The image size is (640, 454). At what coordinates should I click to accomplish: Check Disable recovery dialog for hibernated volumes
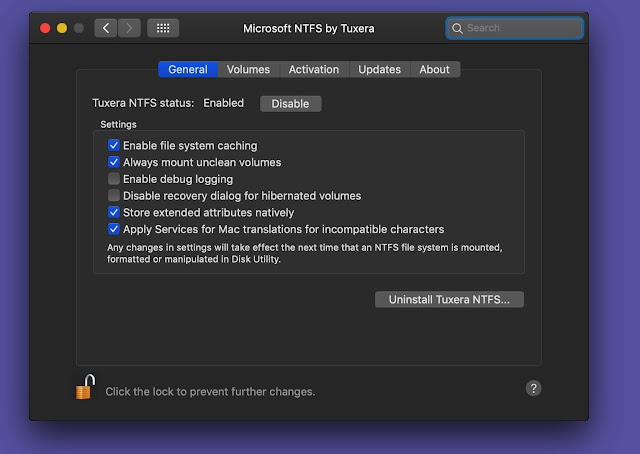tap(114, 196)
